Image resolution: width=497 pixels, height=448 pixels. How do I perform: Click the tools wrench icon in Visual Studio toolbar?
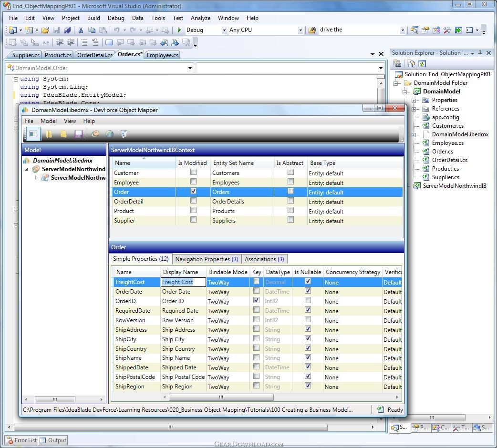point(447,30)
